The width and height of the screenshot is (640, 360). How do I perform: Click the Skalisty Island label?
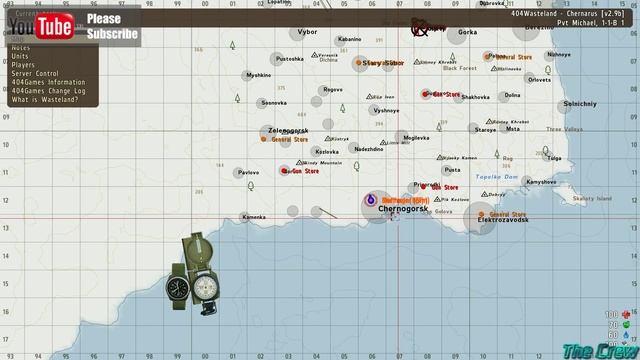(x=592, y=198)
